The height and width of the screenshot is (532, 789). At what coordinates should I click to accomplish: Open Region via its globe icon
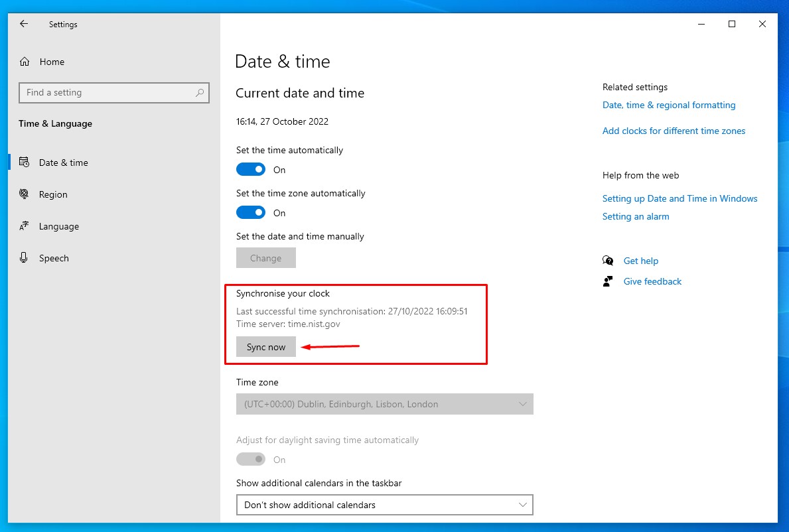25,194
